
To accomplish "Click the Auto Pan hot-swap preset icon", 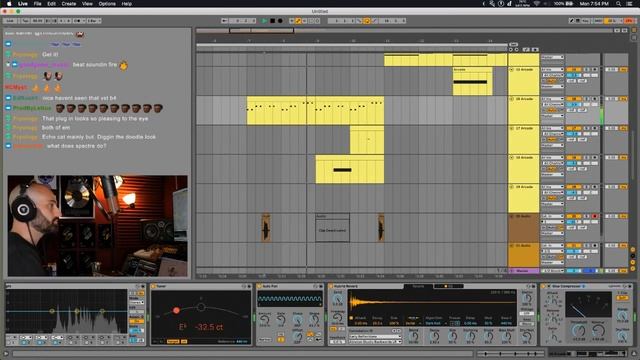I will pos(316,287).
